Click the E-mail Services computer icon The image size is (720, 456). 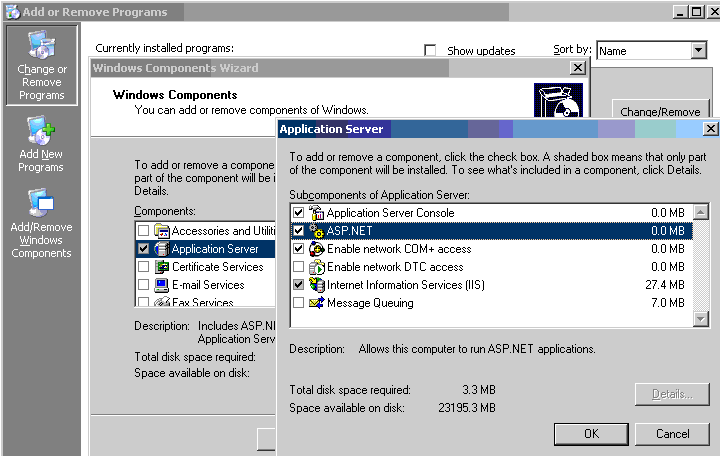click(162, 285)
